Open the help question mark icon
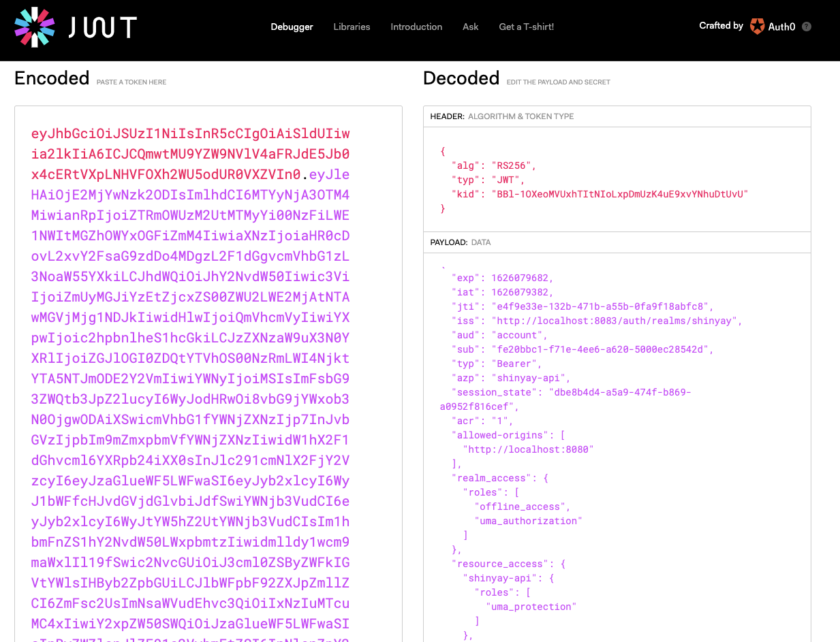Screen dimensions: 840x642 807,27
